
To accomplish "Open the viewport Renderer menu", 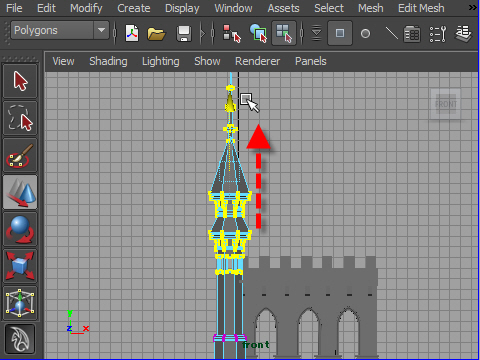I will point(257,61).
